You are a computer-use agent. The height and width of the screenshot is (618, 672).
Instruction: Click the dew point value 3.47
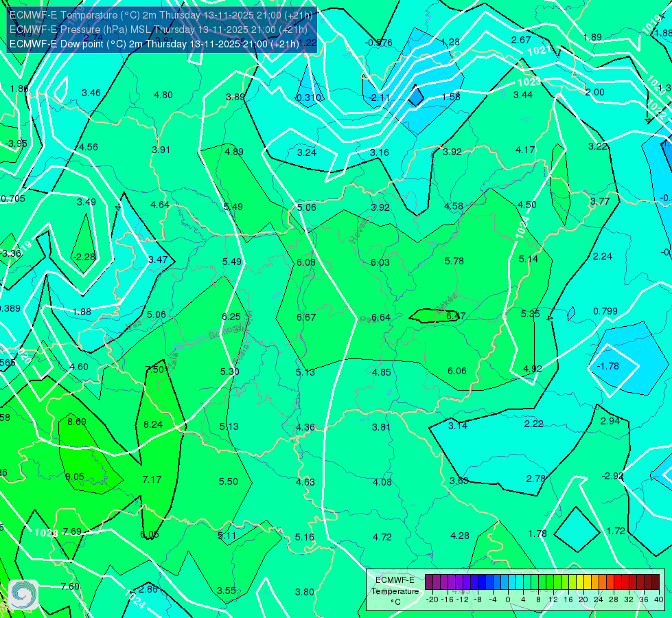pos(158,260)
